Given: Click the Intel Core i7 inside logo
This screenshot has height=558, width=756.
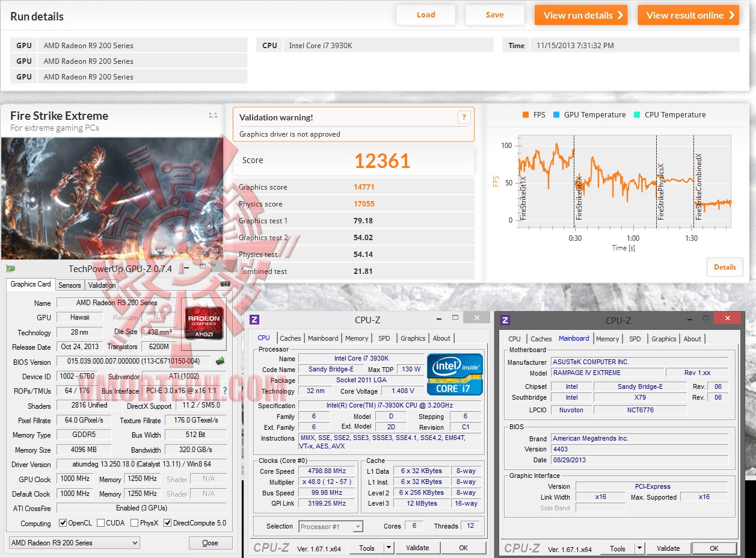Looking at the screenshot, I should 455,374.
